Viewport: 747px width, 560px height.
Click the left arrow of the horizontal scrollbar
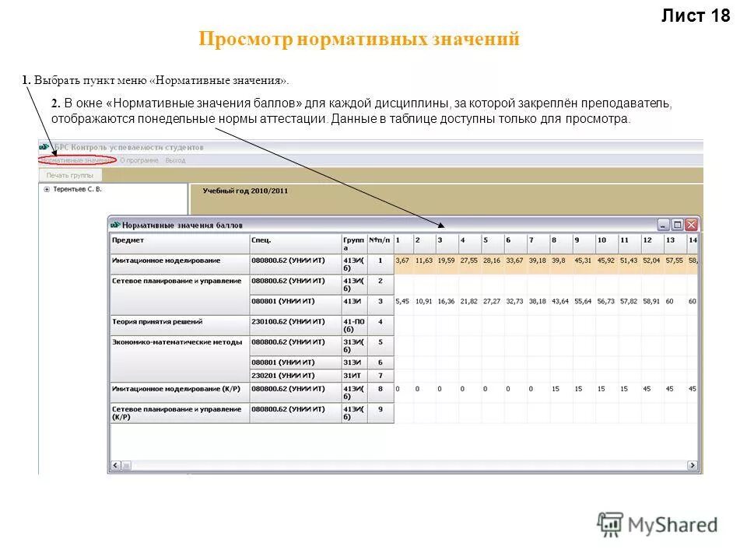116,465
